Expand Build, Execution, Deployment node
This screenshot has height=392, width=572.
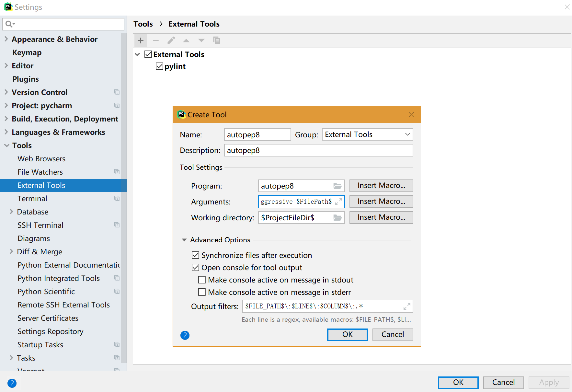(x=6, y=119)
